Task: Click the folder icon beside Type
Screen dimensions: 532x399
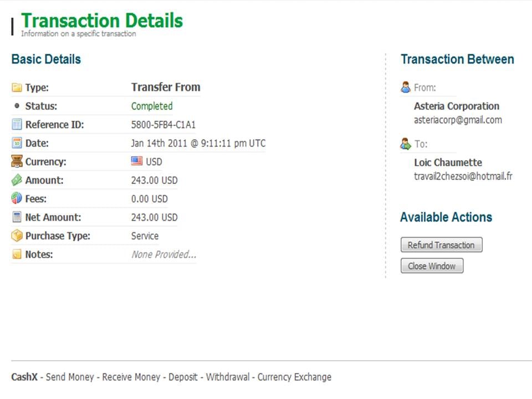Action: tap(17, 88)
